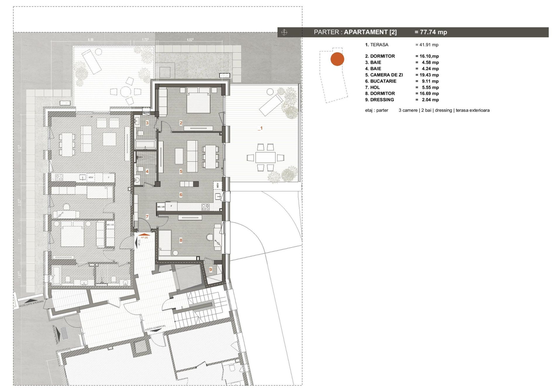The image size is (555, 392).
Task: Click the terrace area value "= 41.91 mp"
Action: (x=427, y=45)
